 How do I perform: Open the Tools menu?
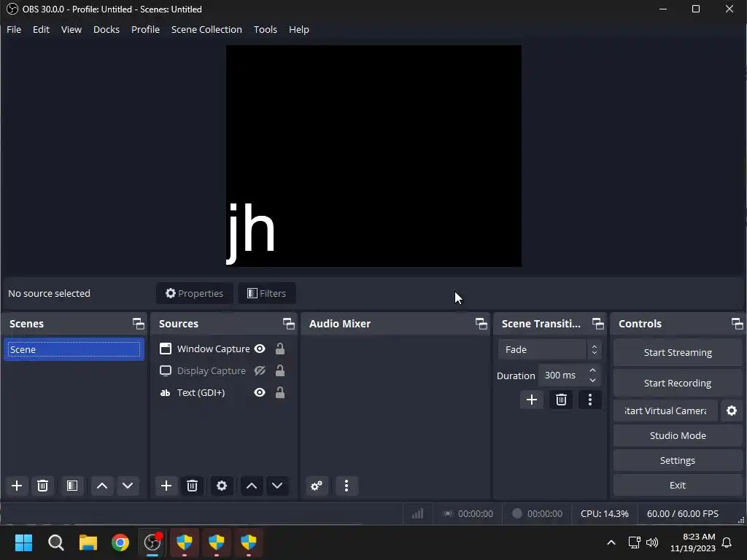pyautogui.click(x=266, y=29)
